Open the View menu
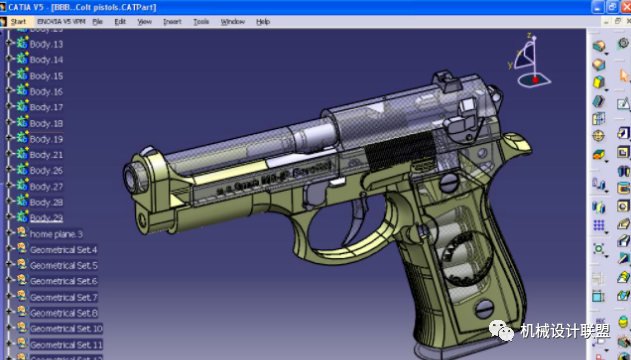Viewport: 631px width, 360px height. click(x=144, y=22)
